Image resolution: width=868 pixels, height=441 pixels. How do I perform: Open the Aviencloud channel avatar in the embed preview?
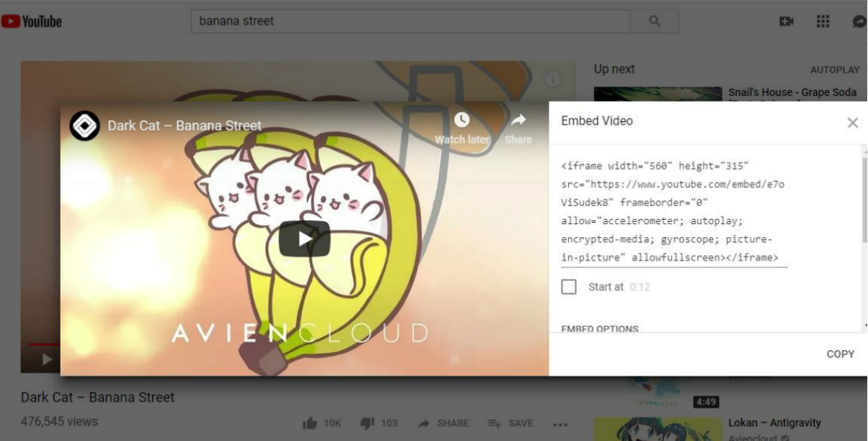point(84,125)
